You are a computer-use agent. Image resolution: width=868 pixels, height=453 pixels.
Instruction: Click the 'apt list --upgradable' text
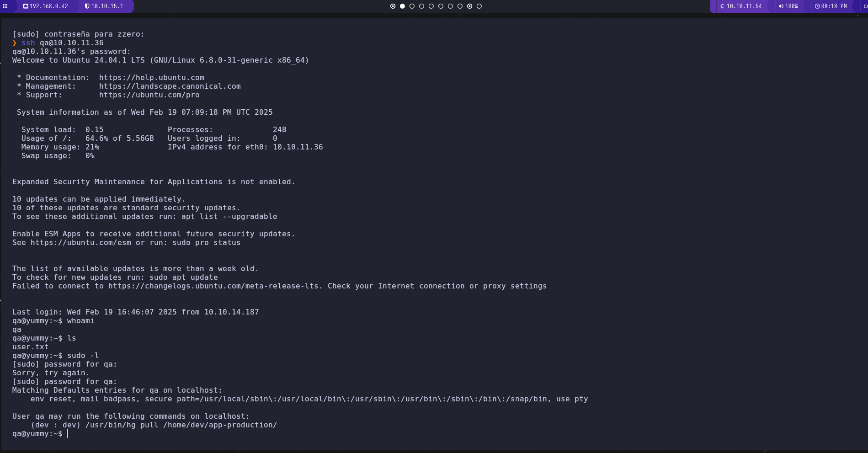pyautogui.click(x=229, y=217)
